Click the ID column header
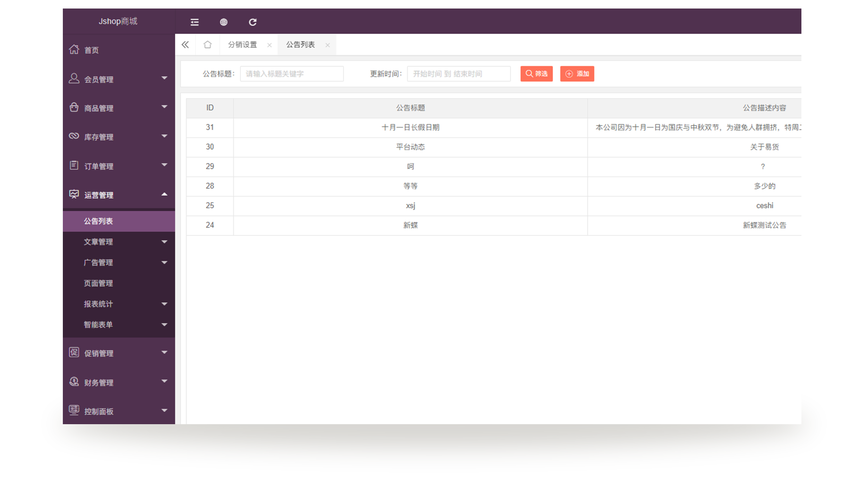This screenshot has width=868, height=486. (x=210, y=108)
